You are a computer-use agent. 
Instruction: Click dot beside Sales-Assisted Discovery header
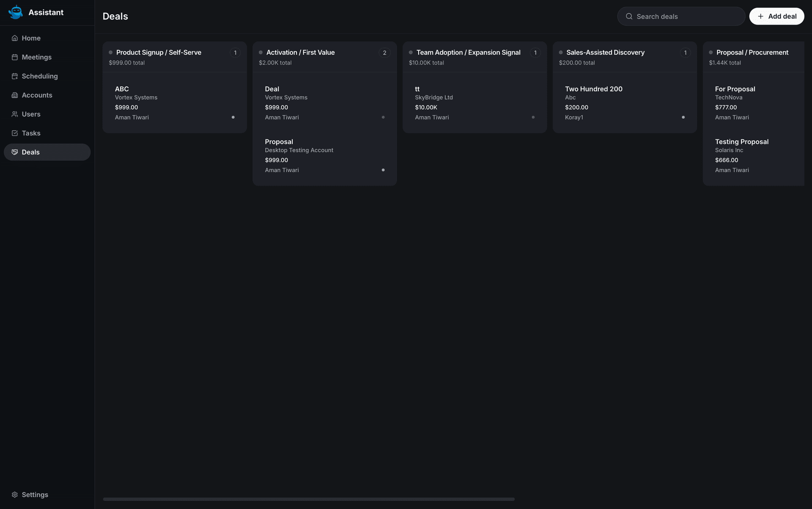click(x=561, y=52)
